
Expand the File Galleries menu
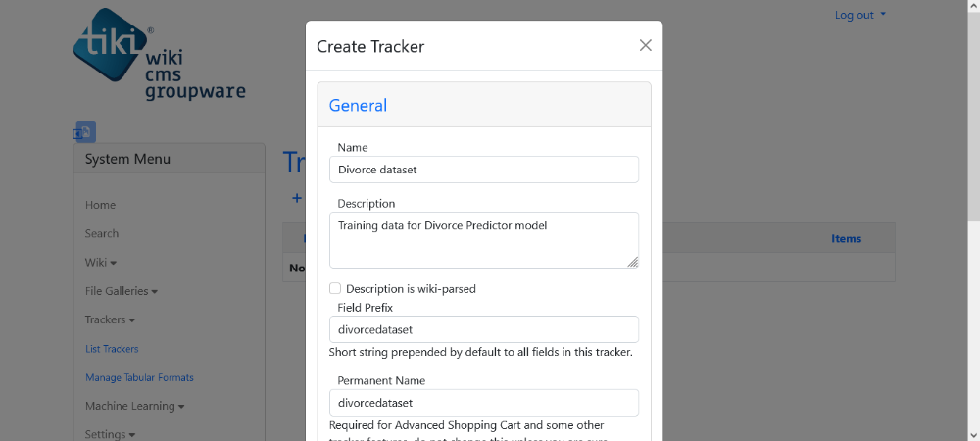[122, 291]
